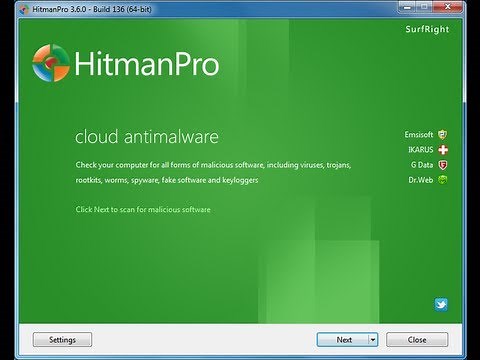Click the HitmanPro wordmark text
The height and width of the screenshot is (360, 480).
(147, 63)
